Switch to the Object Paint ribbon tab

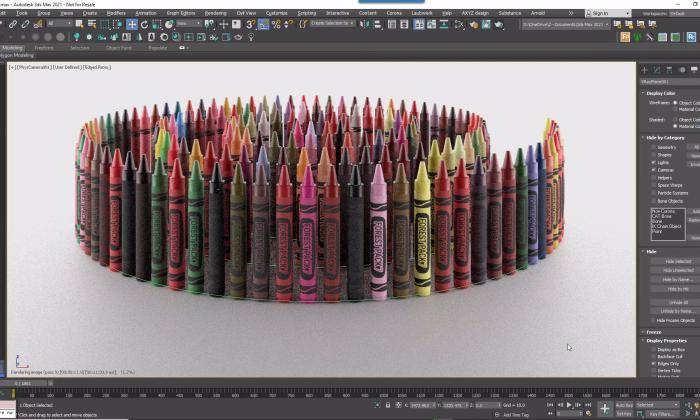point(119,47)
